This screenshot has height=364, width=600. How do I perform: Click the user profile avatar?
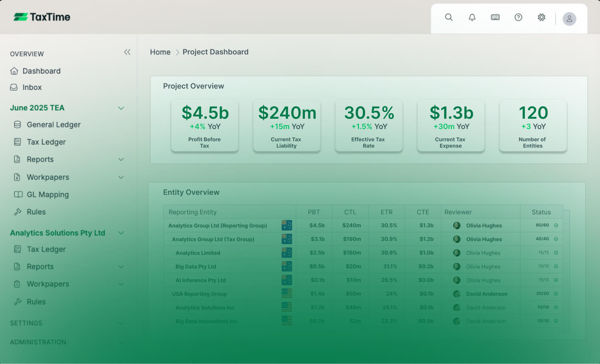point(569,19)
